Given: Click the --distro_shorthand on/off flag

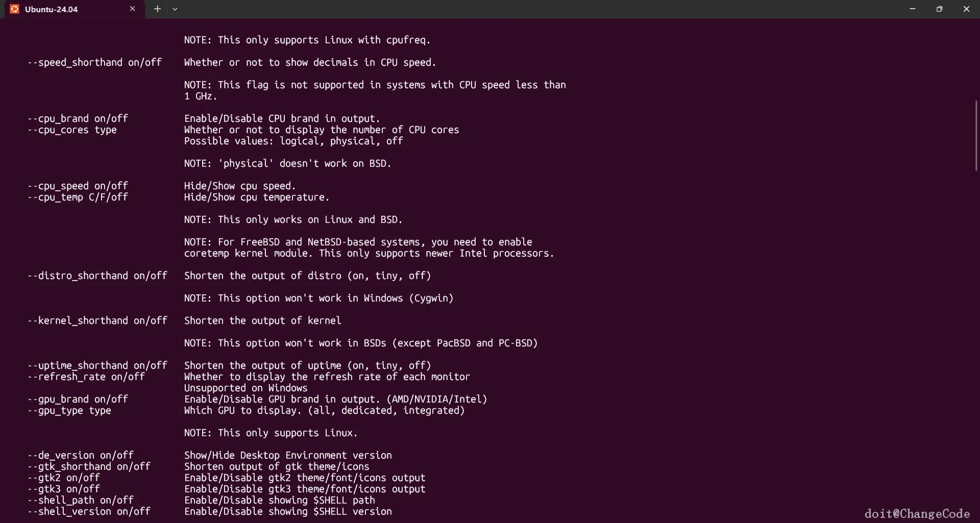Looking at the screenshot, I should click(97, 276).
